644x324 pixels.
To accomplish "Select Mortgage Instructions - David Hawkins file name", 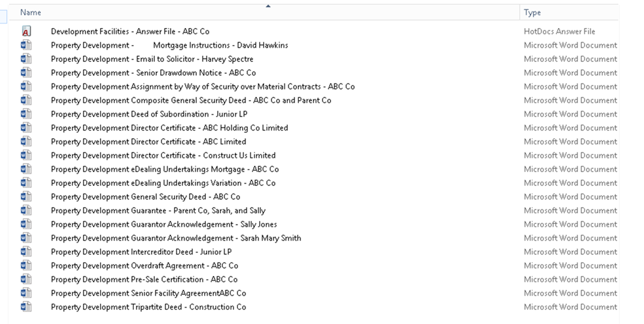I will coord(169,45).
